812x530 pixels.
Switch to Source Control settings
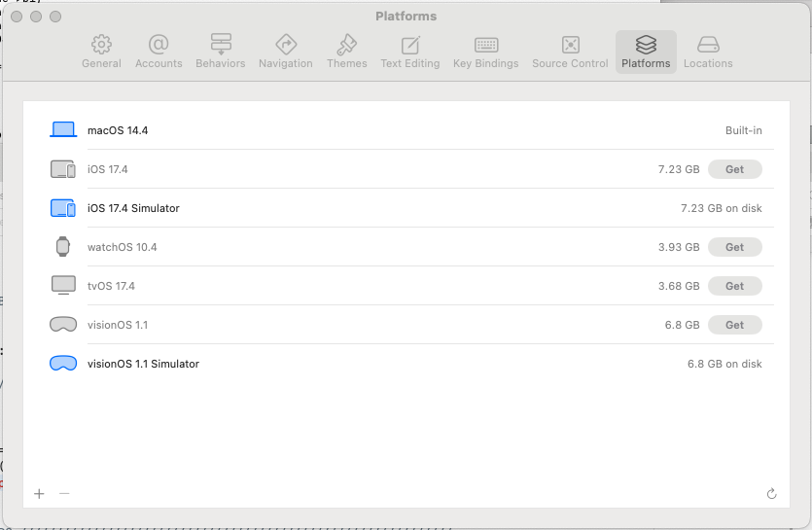570,52
